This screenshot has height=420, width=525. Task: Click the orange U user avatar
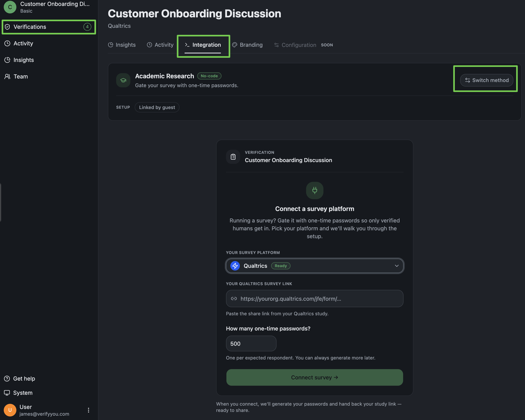[10, 410]
